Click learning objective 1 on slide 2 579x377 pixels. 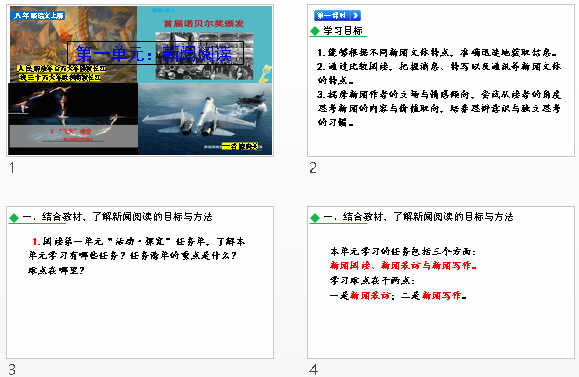point(437,52)
